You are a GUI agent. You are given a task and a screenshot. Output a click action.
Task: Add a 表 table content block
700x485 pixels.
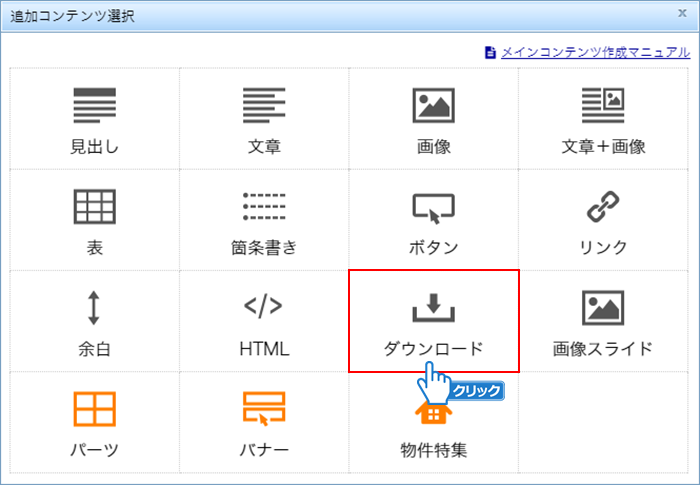tap(95, 206)
